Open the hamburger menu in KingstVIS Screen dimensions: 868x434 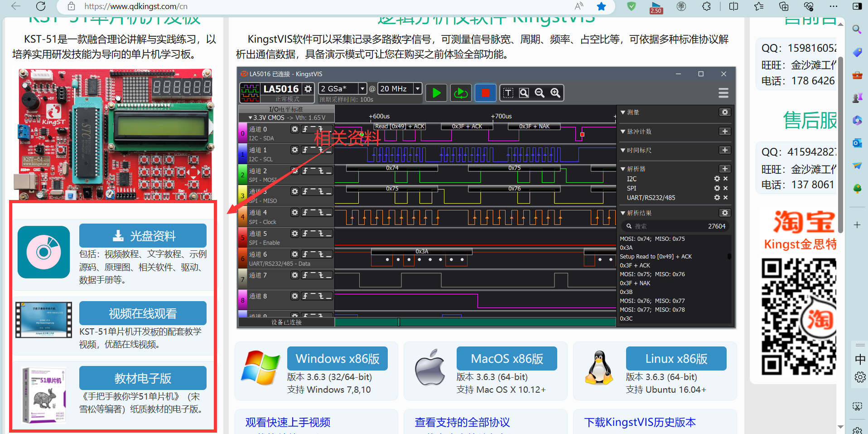tap(723, 93)
